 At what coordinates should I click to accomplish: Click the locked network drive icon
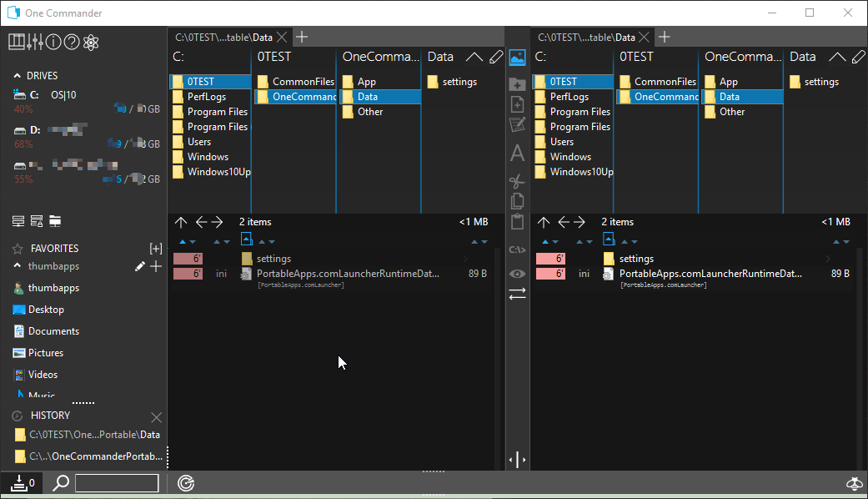coord(37,221)
